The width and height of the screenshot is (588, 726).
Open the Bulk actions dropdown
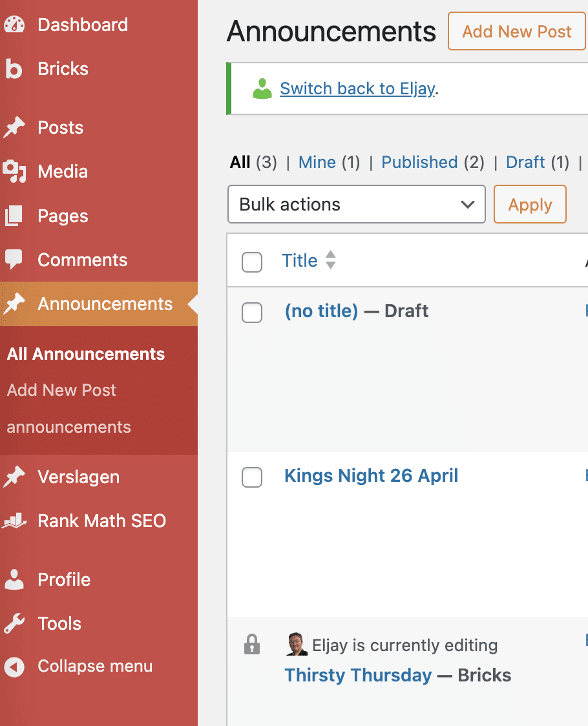click(x=356, y=204)
